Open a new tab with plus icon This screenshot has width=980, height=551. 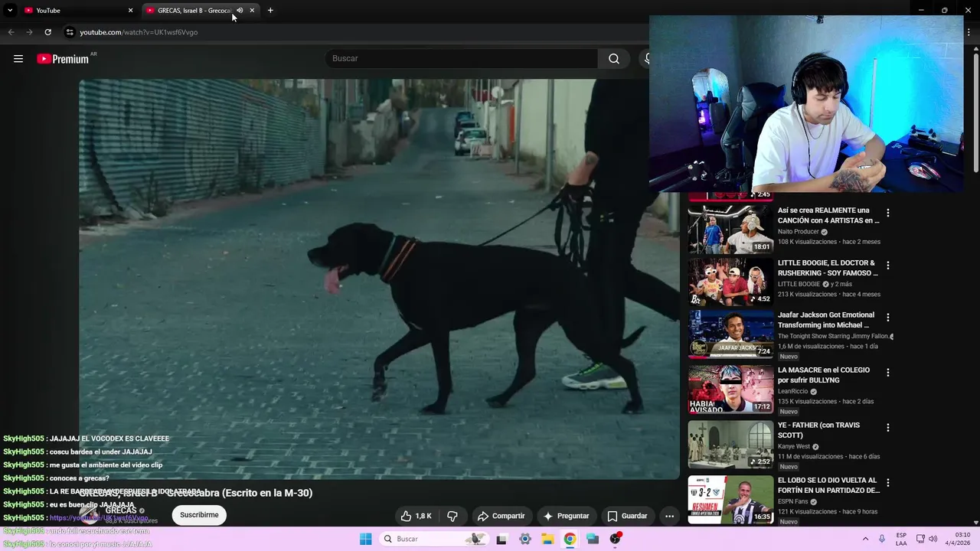click(270, 10)
